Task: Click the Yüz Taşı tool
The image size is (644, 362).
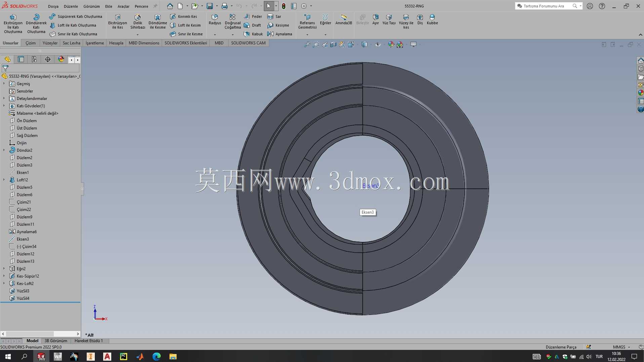Action: click(x=389, y=20)
